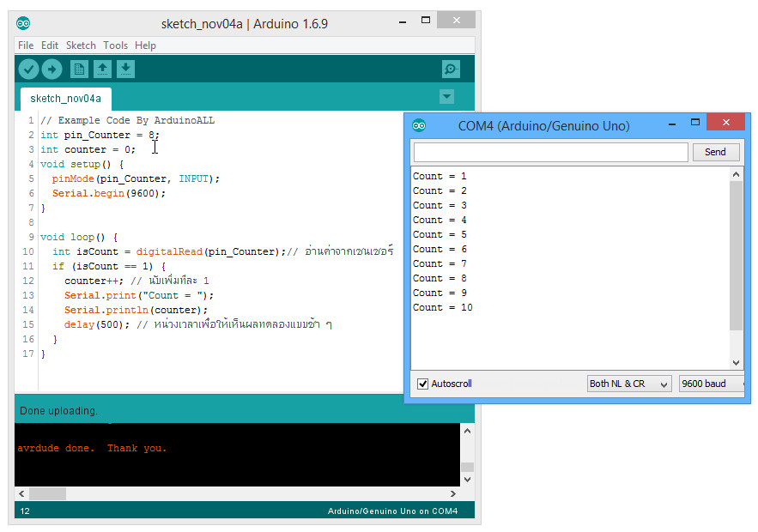The height and width of the screenshot is (532, 758).
Task: Click Arduino logo in COM4 window title
Action: click(x=419, y=125)
